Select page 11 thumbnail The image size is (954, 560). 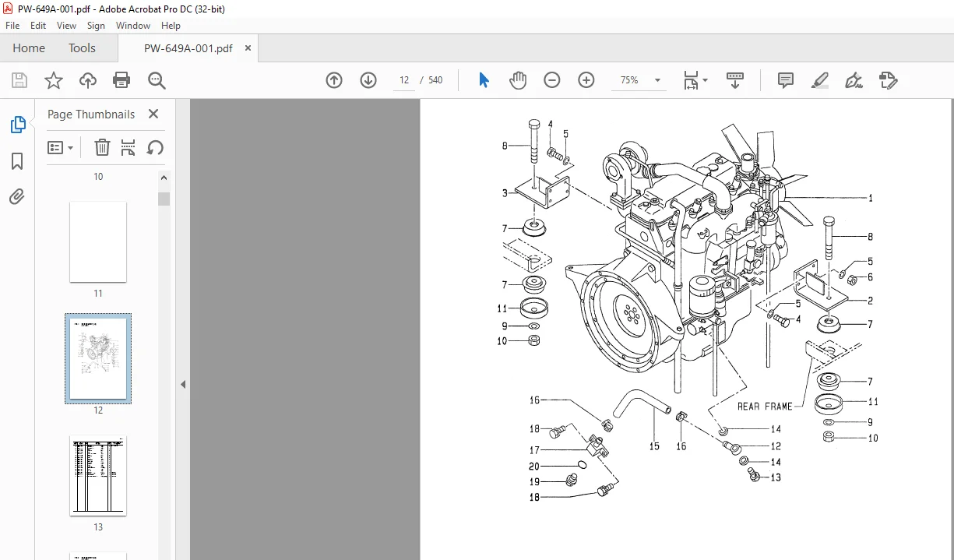pos(98,242)
